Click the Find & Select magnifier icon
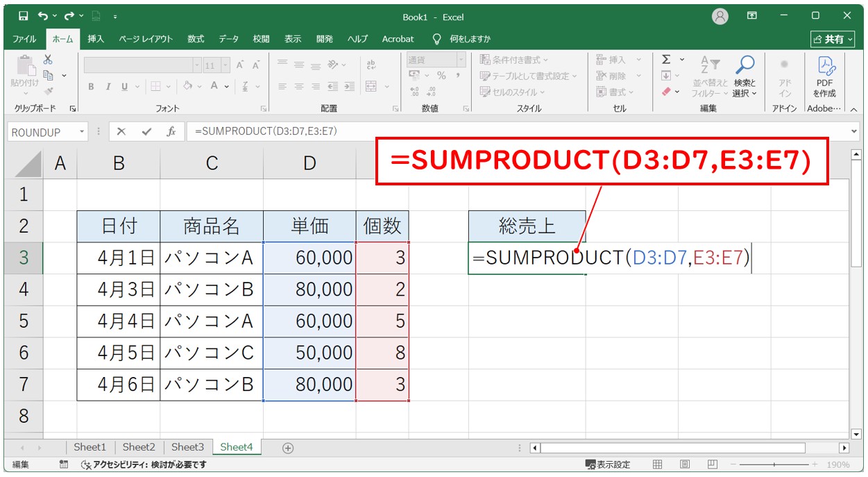 (x=744, y=66)
